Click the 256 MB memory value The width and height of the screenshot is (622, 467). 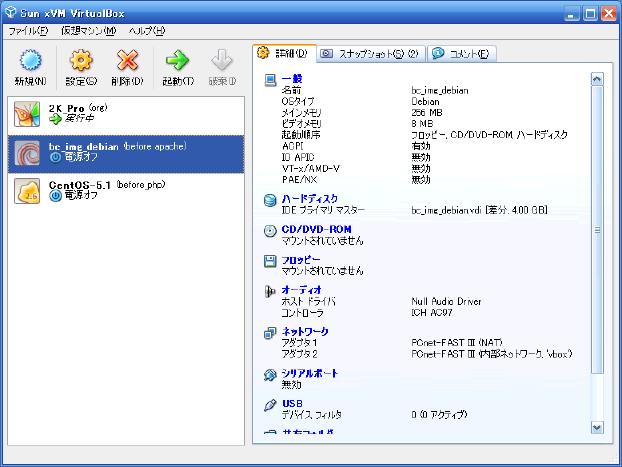pyautogui.click(x=427, y=113)
